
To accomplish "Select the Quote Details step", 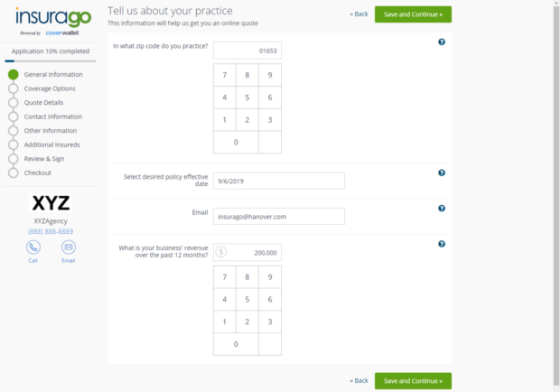I will [43, 102].
